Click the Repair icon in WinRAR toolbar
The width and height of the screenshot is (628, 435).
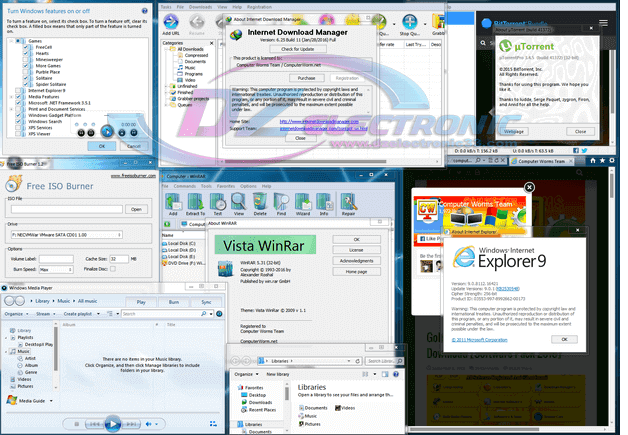point(348,201)
